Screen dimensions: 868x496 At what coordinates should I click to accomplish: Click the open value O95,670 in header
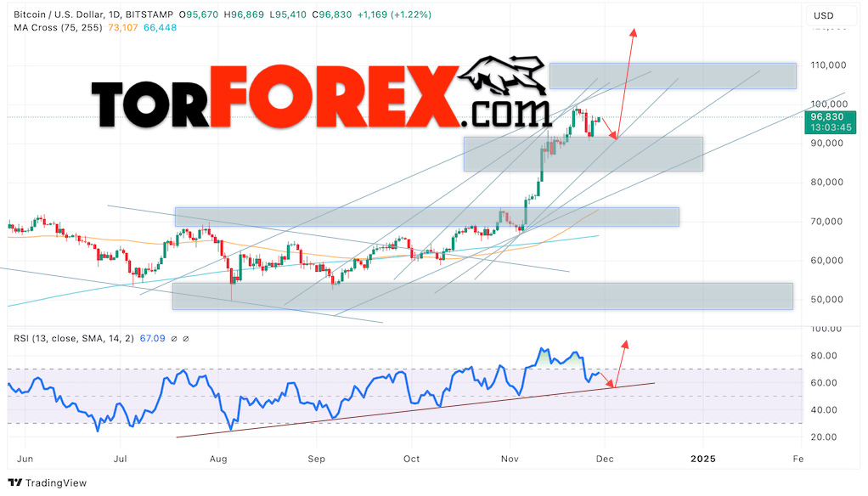[x=198, y=14]
